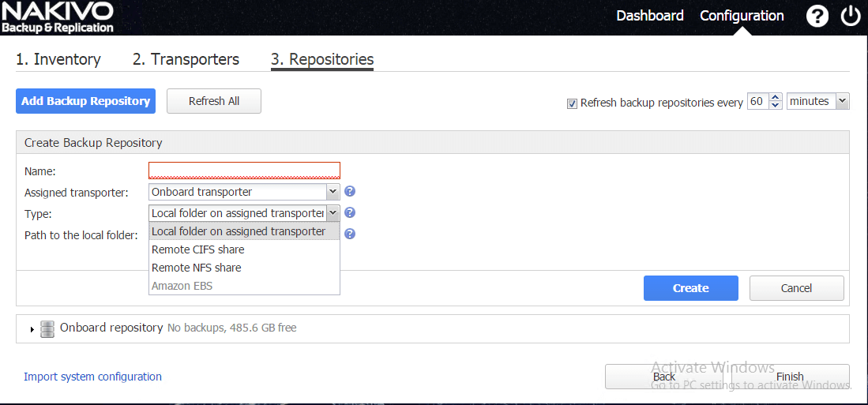Click help icon next to Assigned transporter
The width and height of the screenshot is (868, 405).
pos(350,192)
